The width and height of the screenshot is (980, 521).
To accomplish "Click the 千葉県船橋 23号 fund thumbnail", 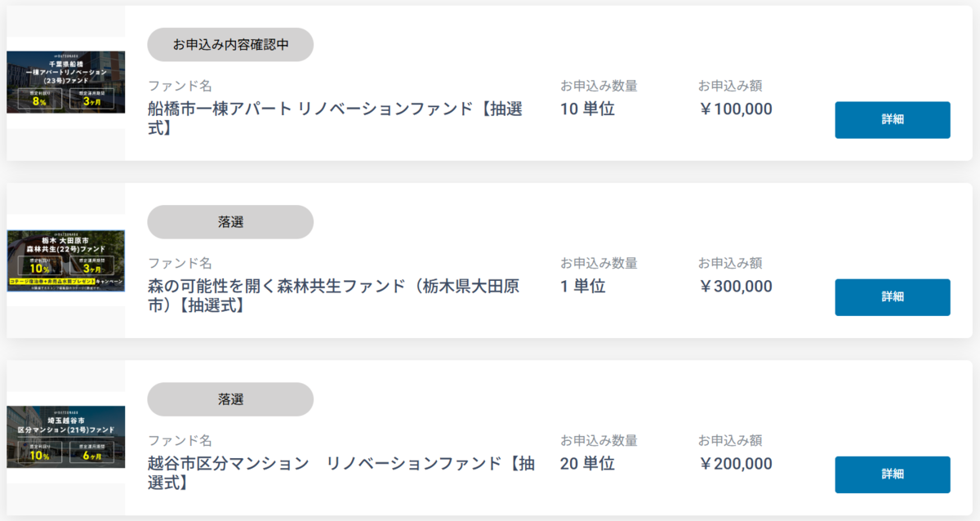I will point(66,82).
